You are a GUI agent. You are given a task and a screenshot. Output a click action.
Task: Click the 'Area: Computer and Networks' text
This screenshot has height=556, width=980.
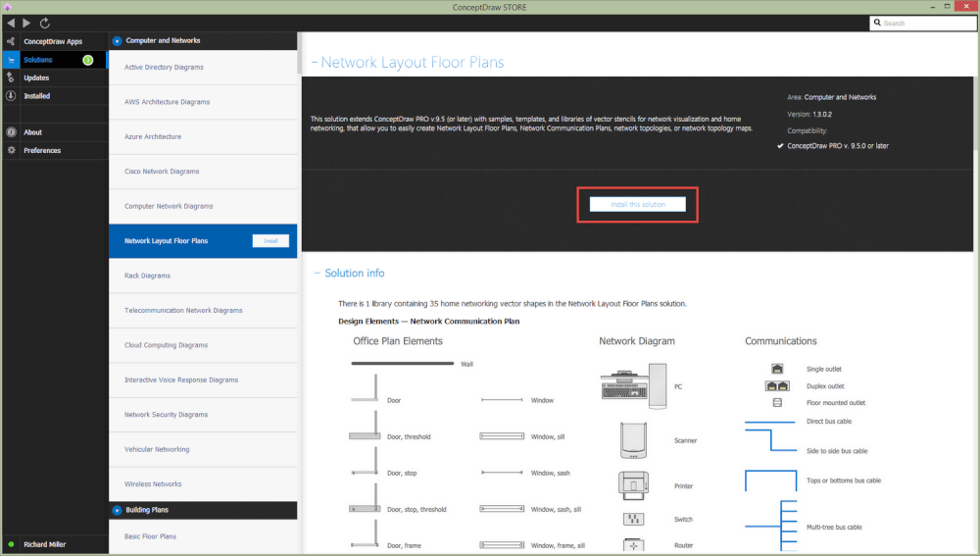click(x=832, y=97)
